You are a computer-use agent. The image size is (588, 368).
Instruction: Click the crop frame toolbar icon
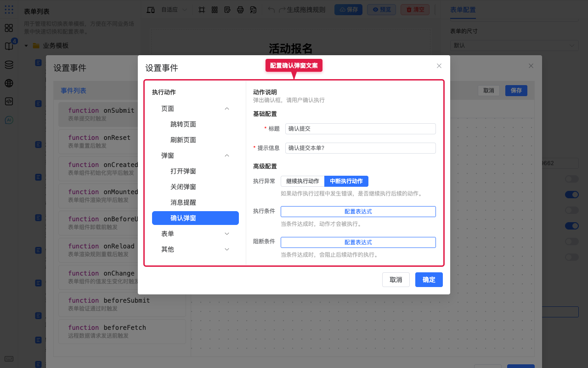(202, 10)
